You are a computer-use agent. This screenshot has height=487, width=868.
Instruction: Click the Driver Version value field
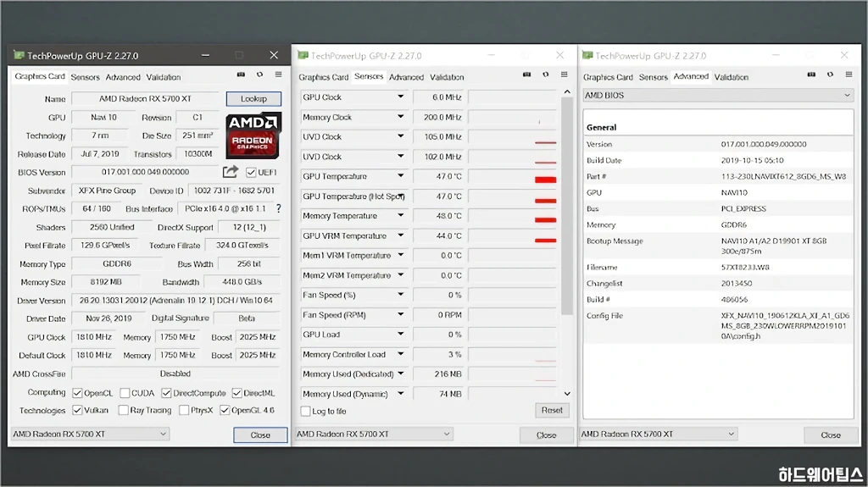pyautogui.click(x=176, y=300)
